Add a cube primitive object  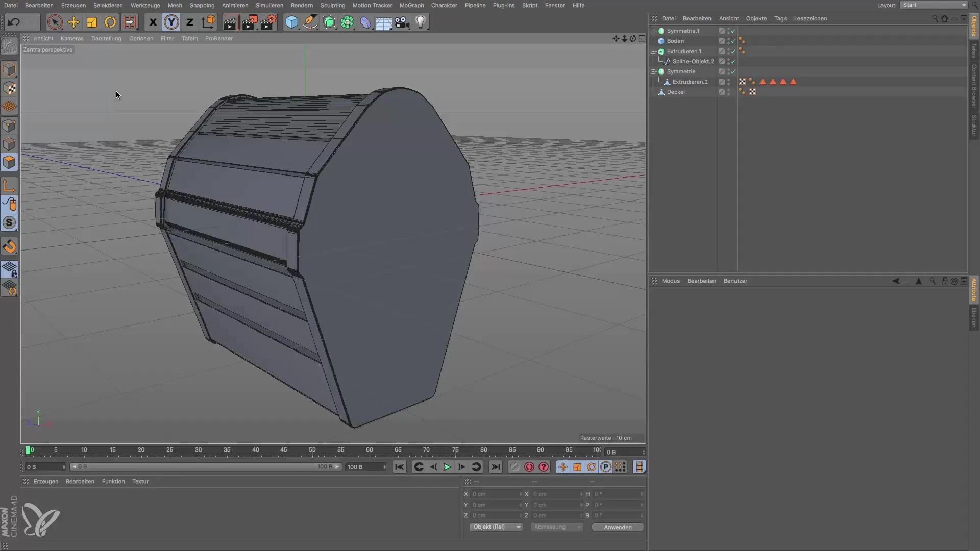click(291, 22)
